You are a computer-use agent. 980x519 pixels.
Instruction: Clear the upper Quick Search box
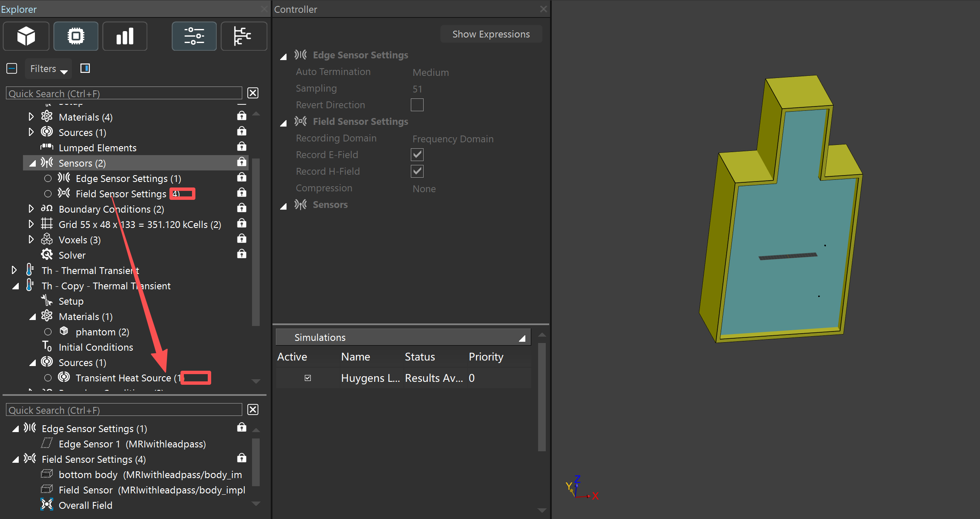253,93
